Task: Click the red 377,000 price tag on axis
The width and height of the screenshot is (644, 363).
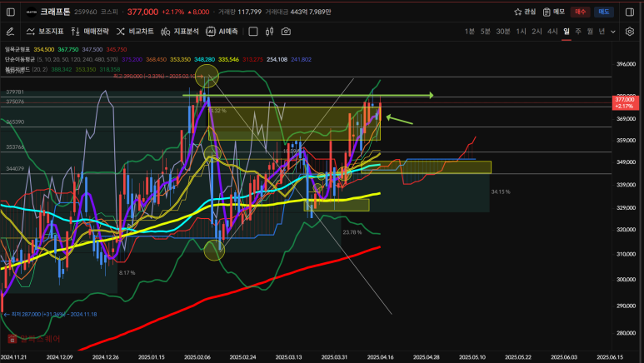Action: [x=625, y=102]
